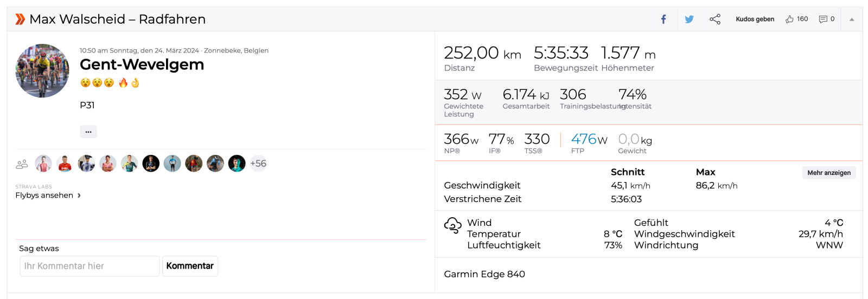Open the share options icon

715,19
